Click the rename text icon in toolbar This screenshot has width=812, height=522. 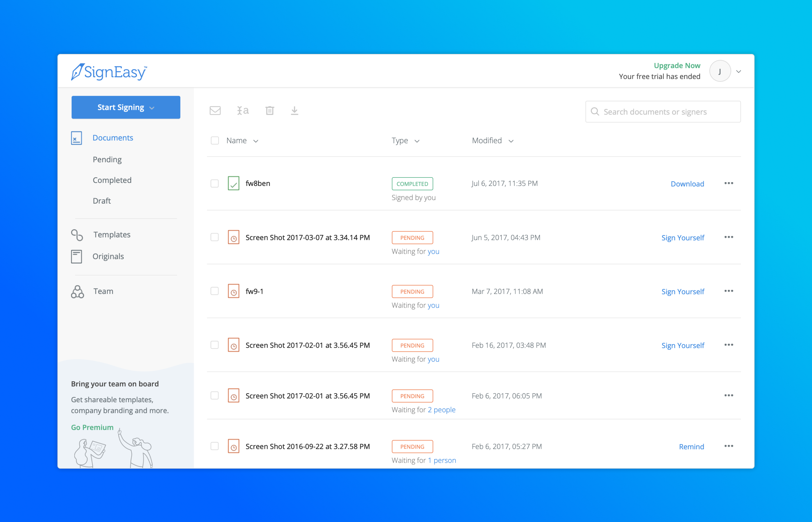[x=243, y=110]
